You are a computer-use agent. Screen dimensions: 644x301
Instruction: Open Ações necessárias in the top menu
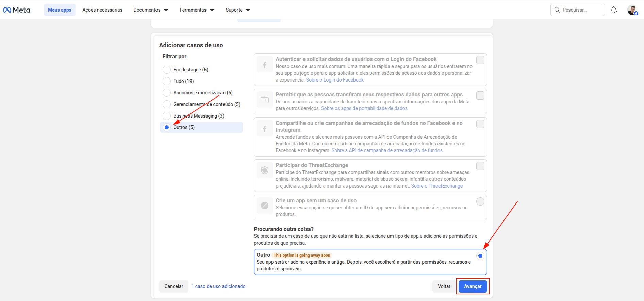point(102,10)
